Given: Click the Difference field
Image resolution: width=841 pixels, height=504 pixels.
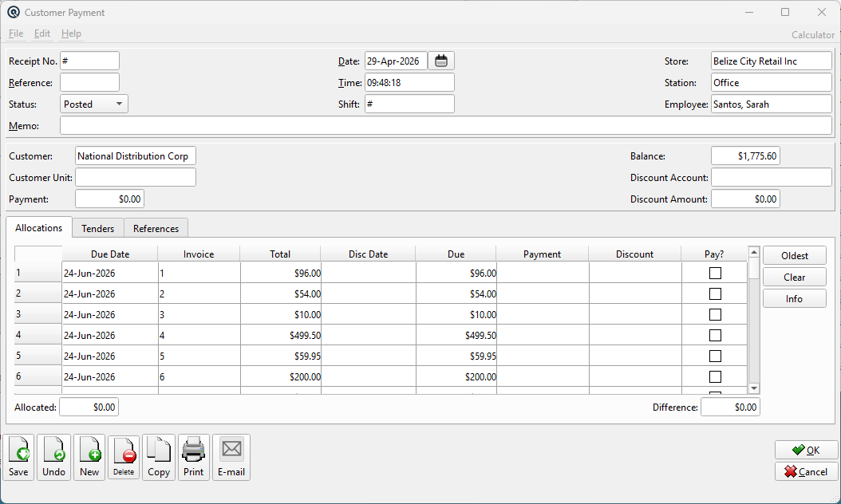Looking at the screenshot, I should (731, 407).
